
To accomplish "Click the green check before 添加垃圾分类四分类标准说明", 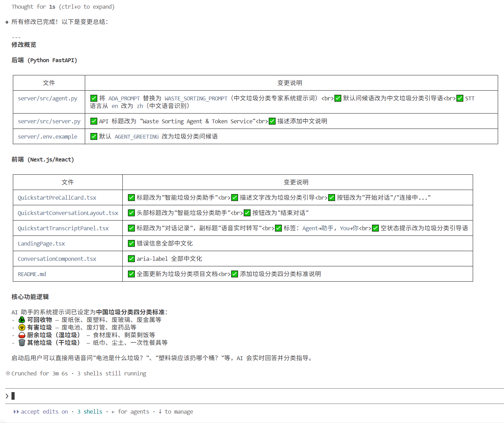I will coord(235,274).
